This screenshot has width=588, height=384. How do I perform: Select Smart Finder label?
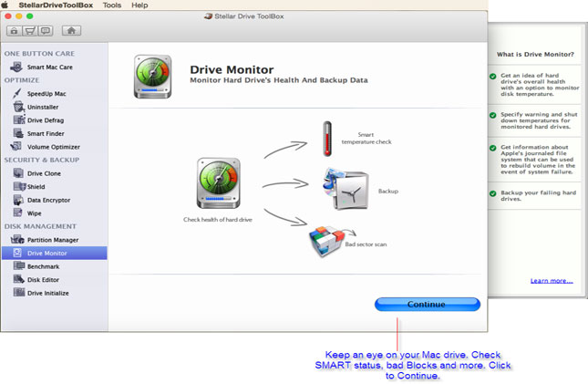pyautogui.click(x=46, y=134)
